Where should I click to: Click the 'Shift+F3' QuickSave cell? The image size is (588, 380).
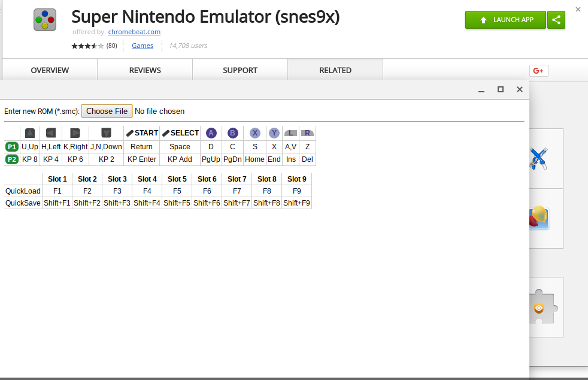point(117,203)
